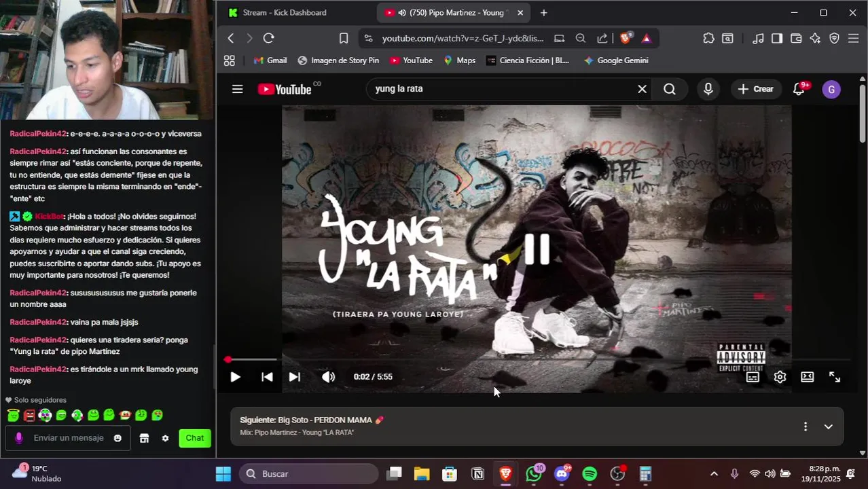The image size is (868, 489).
Task: Open the Maps bookmark
Action: click(x=459, y=60)
